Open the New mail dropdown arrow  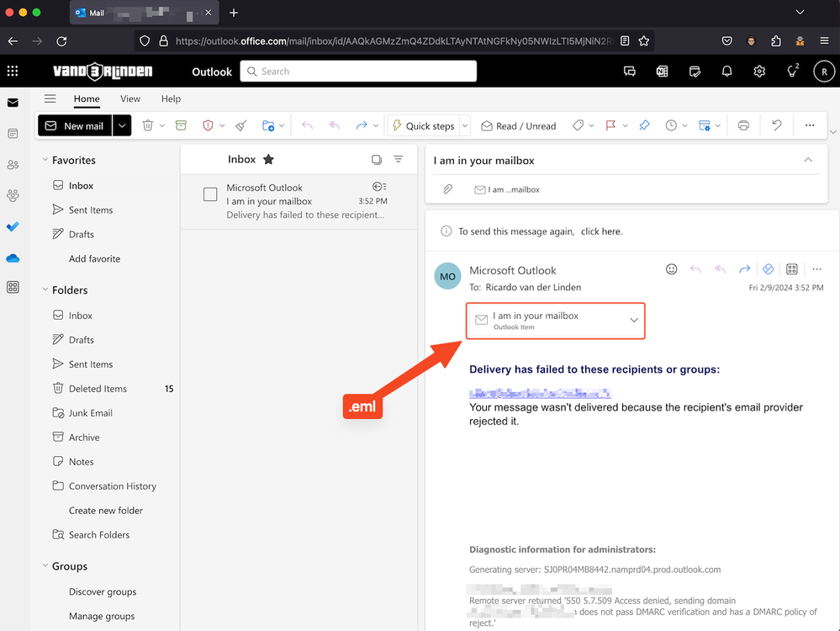pyautogui.click(x=122, y=125)
